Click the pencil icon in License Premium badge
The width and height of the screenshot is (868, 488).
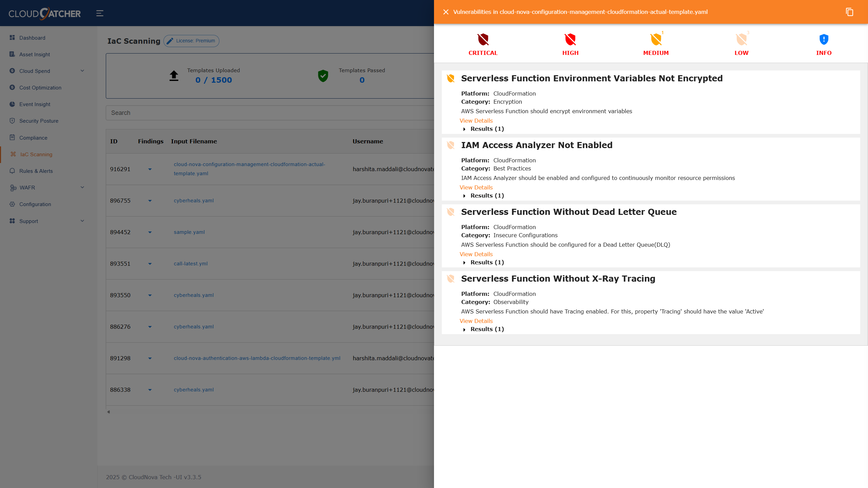pyautogui.click(x=170, y=41)
